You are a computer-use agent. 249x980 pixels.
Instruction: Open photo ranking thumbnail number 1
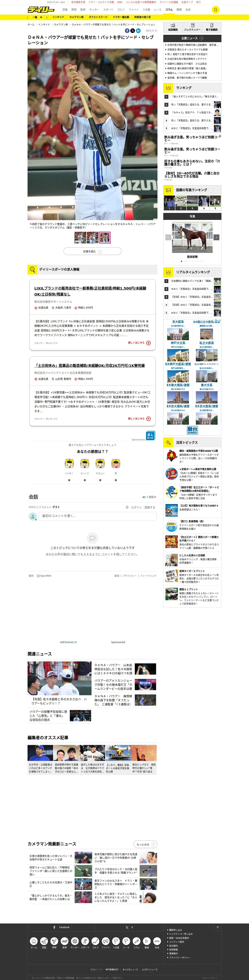pyautogui.click(x=169, y=203)
